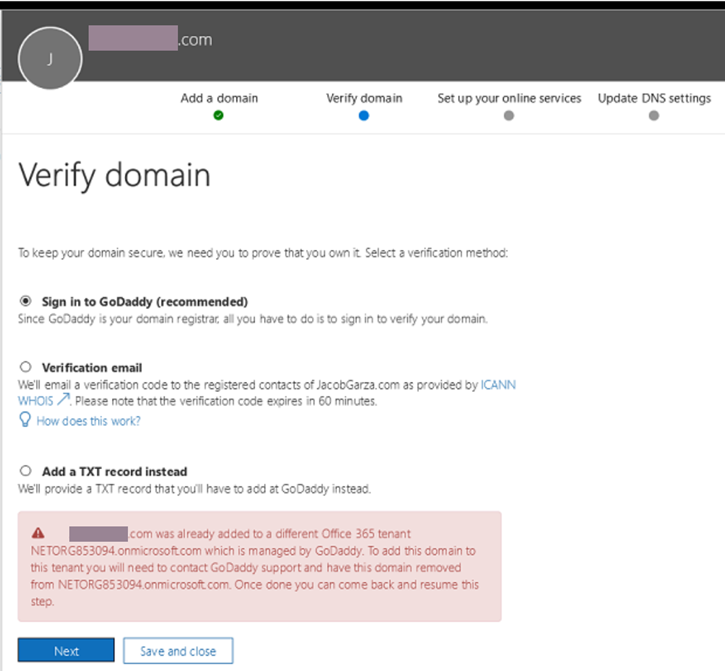Click the gray dot under Update DNS settings

pos(654,116)
